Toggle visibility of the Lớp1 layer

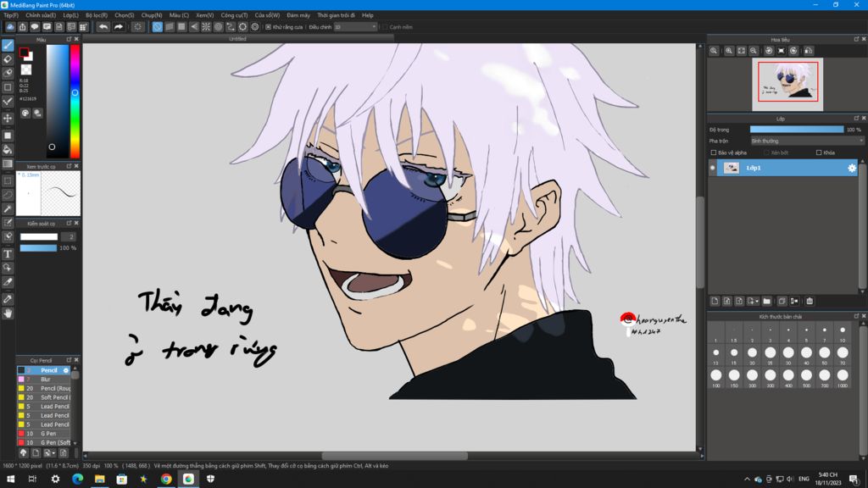coord(712,168)
